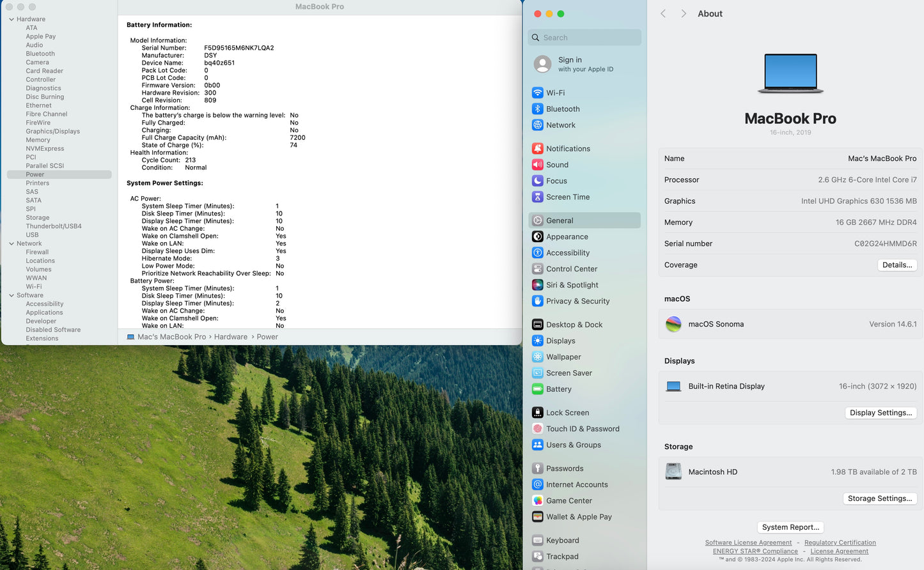924x570 pixels.
Task: Open the Software License Agreement link
Action: tap(748, 543)
